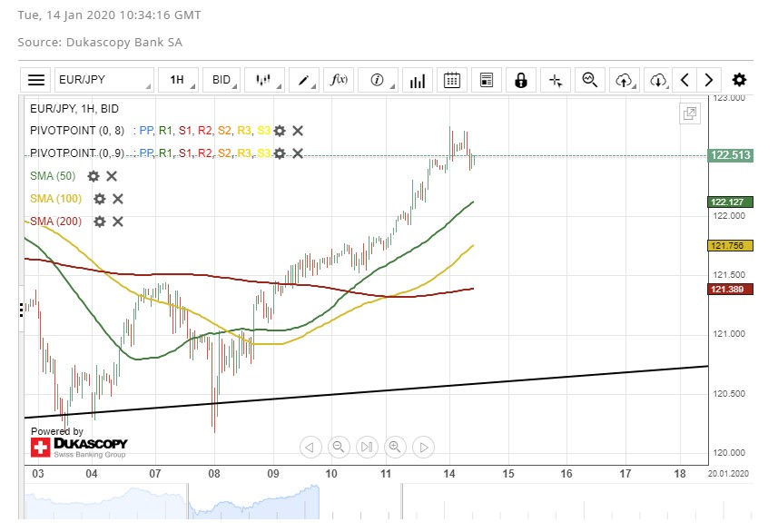
Task: Open the BID price side dropdown
Action: click(x=222, y=80)
